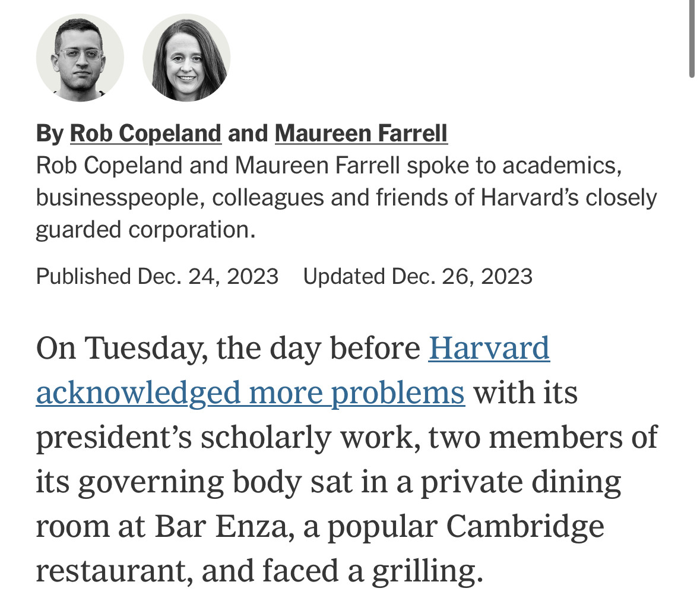This screenshot has width=700, height=604.
Task: Click "Bar Enza" in the article paragraph
Action: 221,527
